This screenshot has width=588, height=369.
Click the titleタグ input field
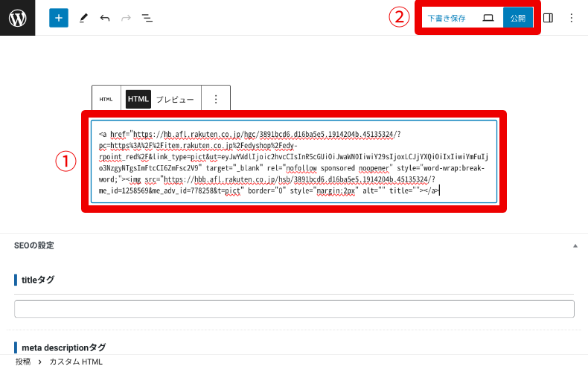[x=295, y=309]
